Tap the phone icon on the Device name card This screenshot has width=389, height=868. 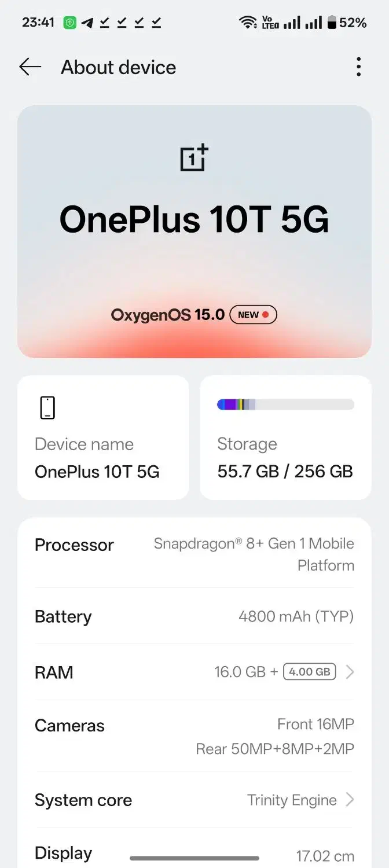coord(46,406)
